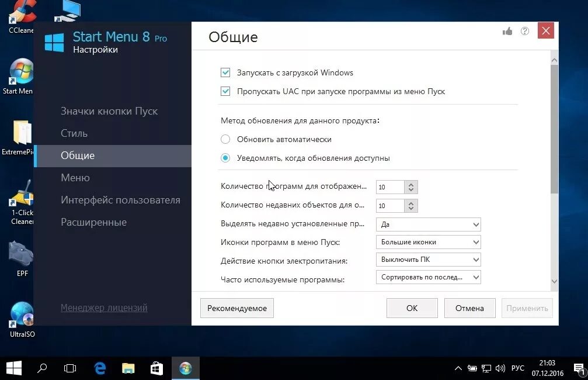Switch the РУС input language indicator

518,368
